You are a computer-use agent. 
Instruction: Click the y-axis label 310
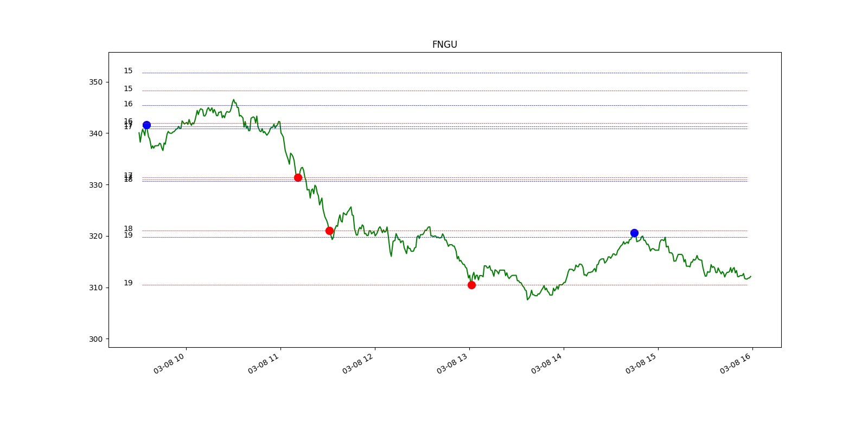click(95, 288)
